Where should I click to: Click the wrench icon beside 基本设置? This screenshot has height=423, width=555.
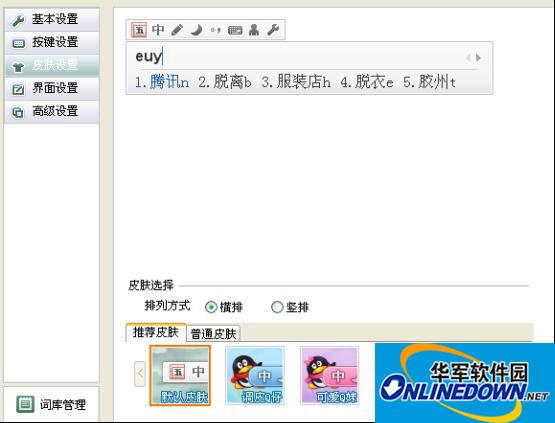click(x=18, y=20)
